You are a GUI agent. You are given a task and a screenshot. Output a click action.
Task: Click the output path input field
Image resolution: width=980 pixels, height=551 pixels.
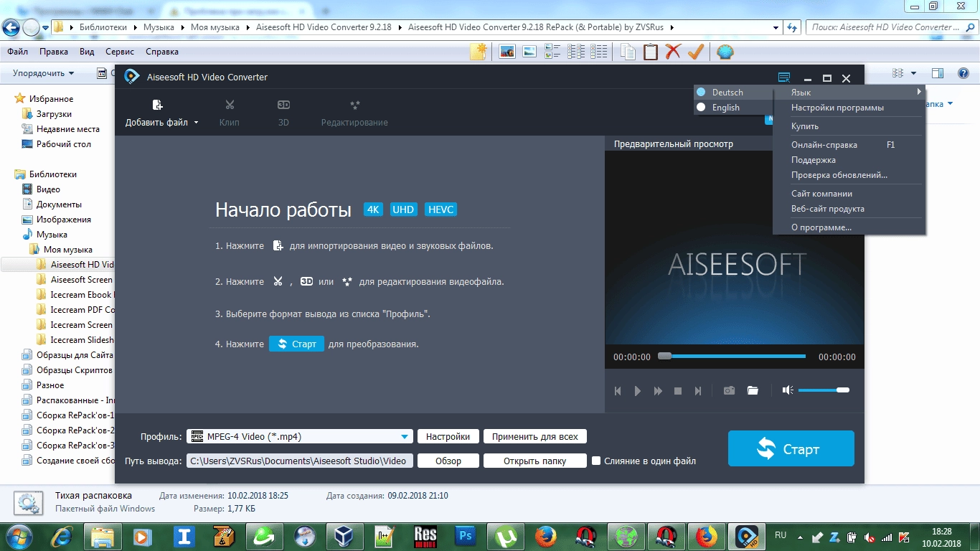[x=300, y=461]
